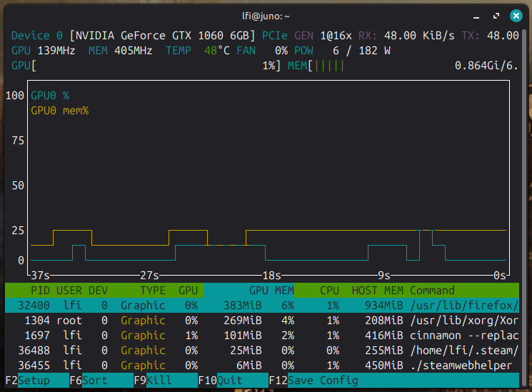
Task: Click the PCIe GEN 1@16x text
Action: pos(307,35)
